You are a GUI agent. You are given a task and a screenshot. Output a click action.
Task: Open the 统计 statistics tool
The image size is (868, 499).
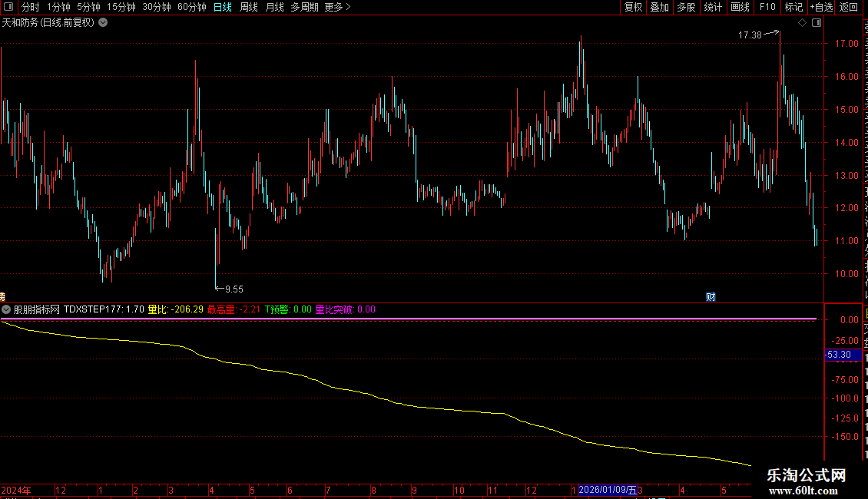[x=713, y=7]
